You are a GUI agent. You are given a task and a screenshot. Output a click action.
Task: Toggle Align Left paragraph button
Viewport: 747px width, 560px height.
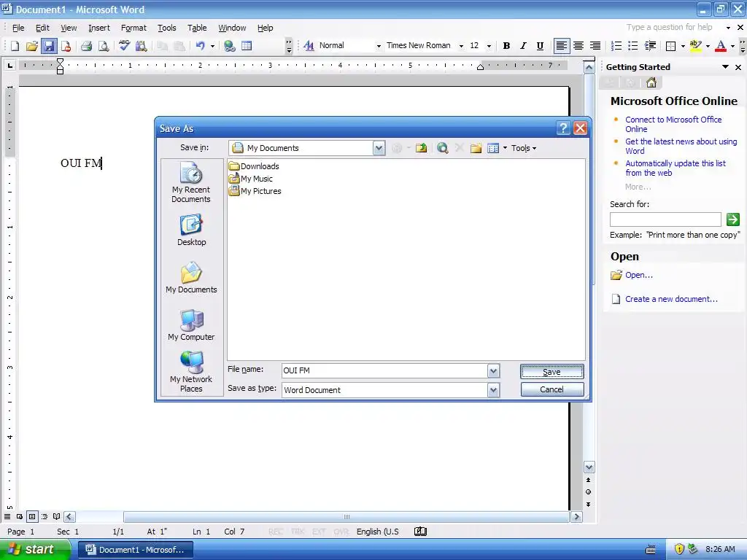coord(561,46)
